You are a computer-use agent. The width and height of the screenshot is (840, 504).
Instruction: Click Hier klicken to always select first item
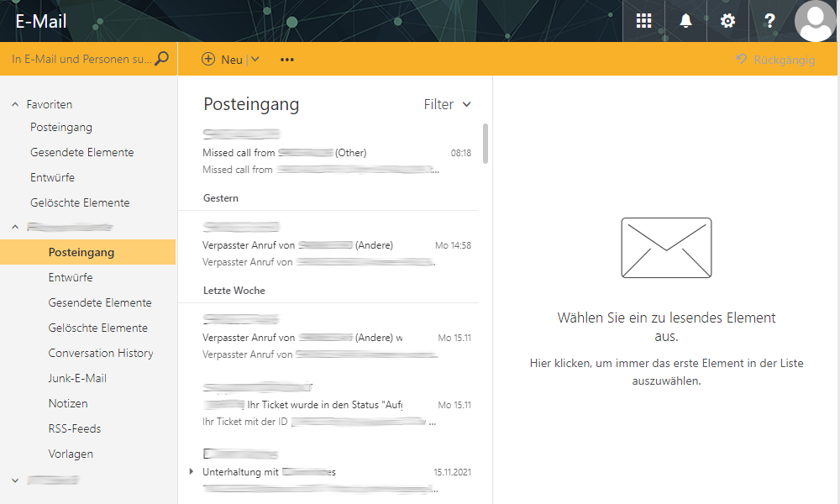click(666, 372)
